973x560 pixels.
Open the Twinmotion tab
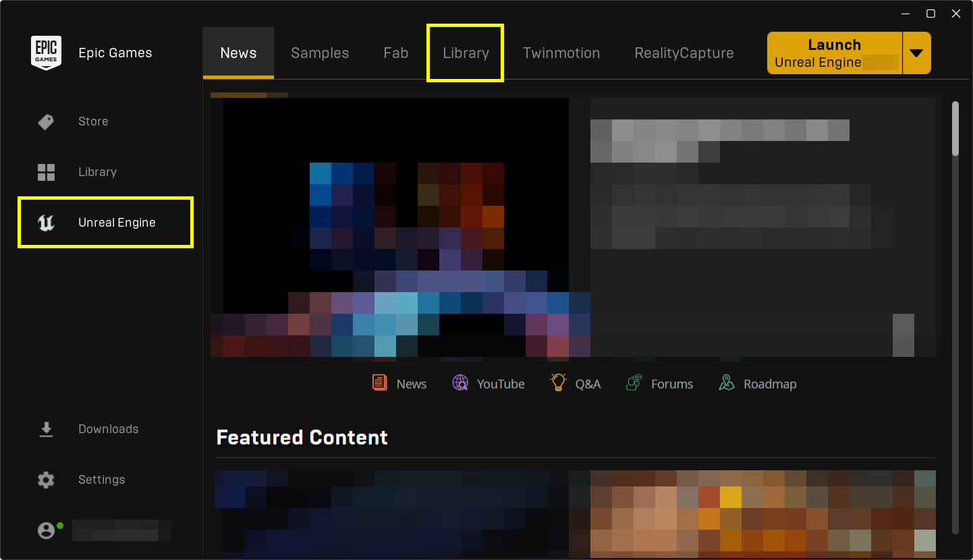(x=561, y=53)
